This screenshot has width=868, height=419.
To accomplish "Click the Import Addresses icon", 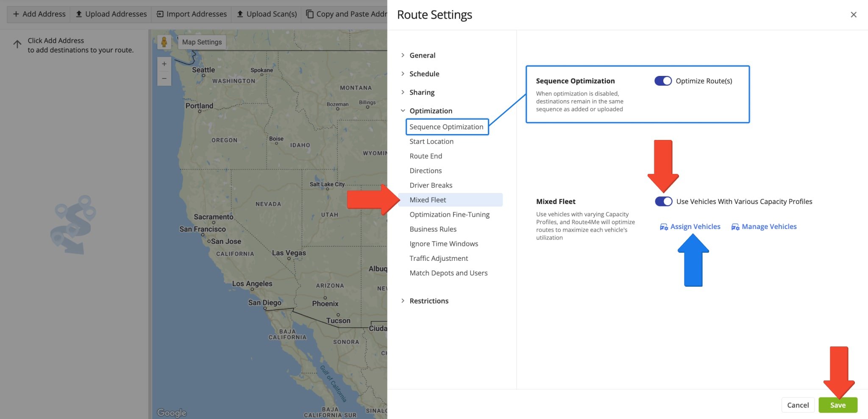I will [x=160, y=14].
